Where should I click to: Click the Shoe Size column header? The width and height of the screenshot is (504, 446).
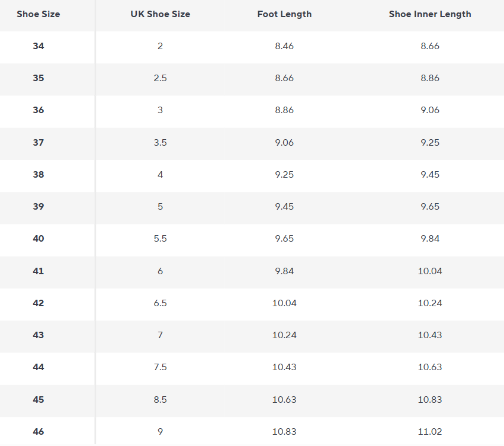38,14
